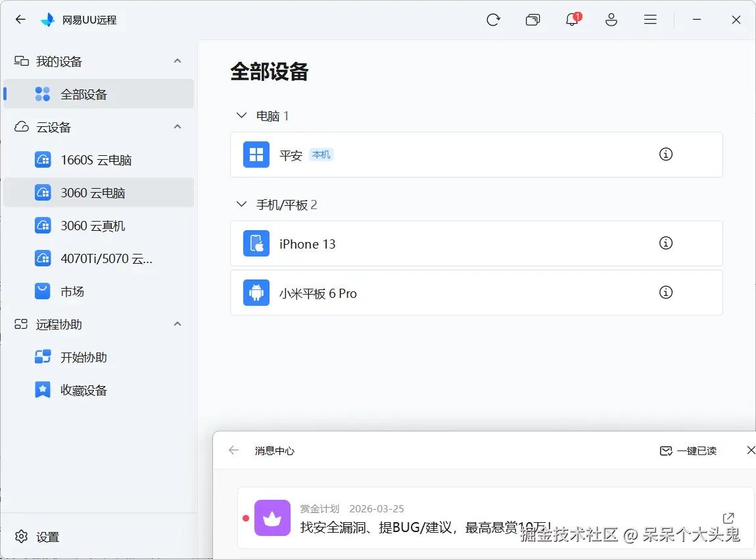Open the 收藏设备 icon
Viewport: 756px width, 559px height.
tap(42, 389)
